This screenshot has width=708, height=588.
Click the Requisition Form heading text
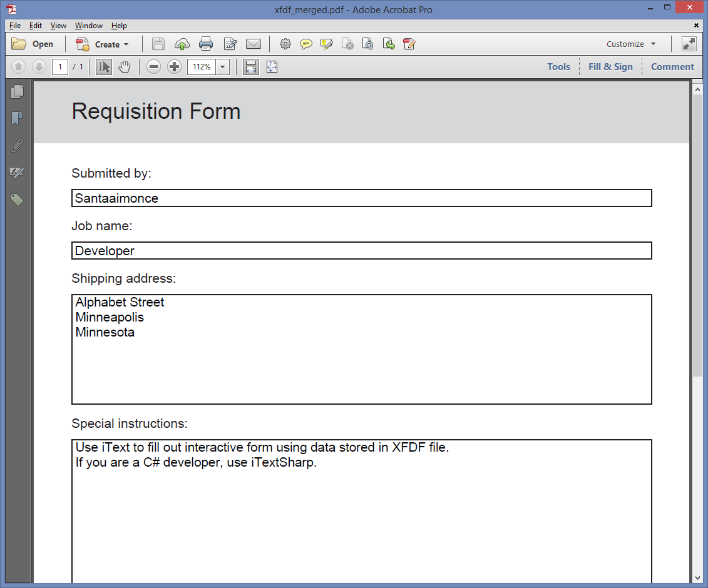tap(156, 111)
